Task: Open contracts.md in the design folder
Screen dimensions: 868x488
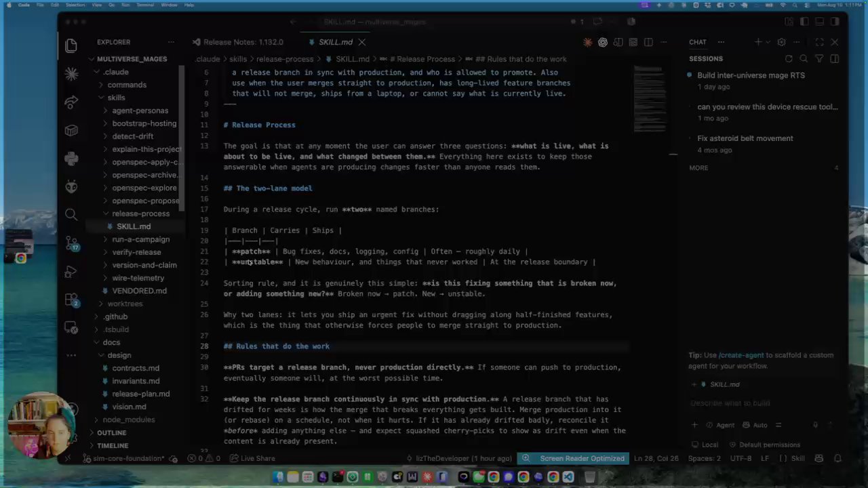Action: tap(136, 368)
